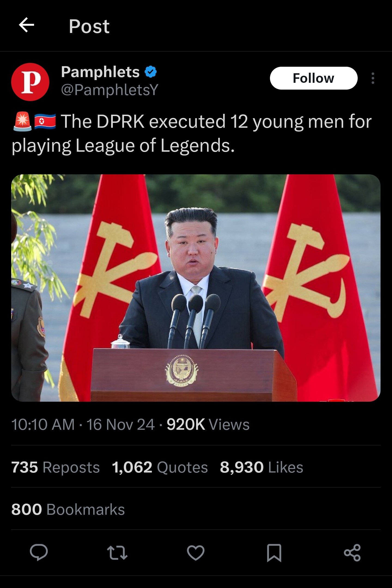Open the attached podium photo
This screenshot has width=392, height=588.
point(196,288)
